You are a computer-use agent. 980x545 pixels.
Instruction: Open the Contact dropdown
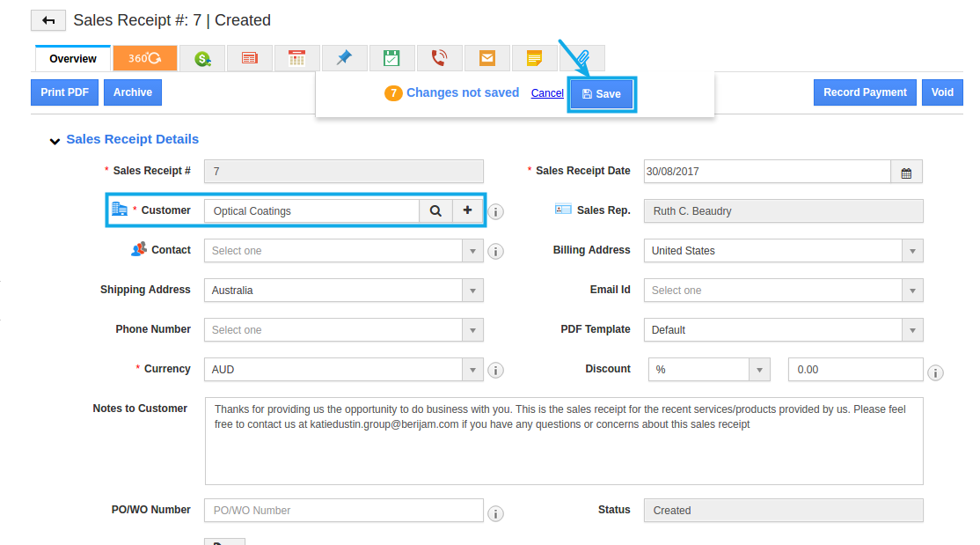pos(344,251)
